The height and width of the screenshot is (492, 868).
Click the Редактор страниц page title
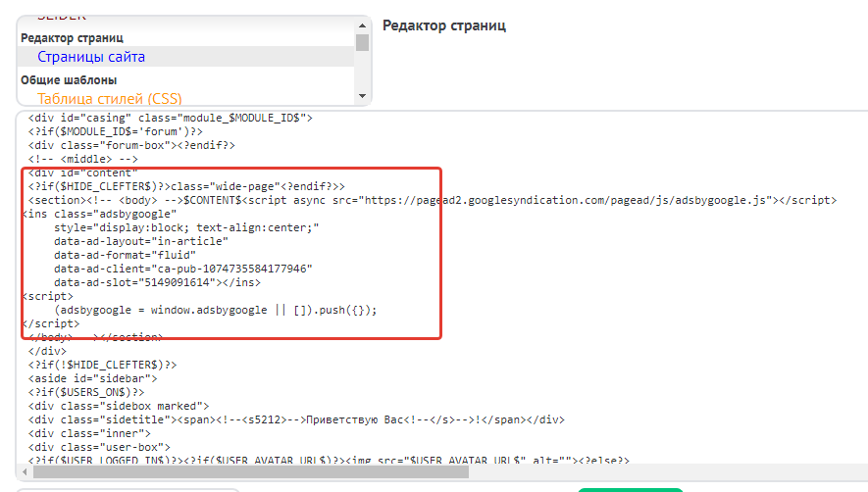pyautogui.click(x=444, y=25)
